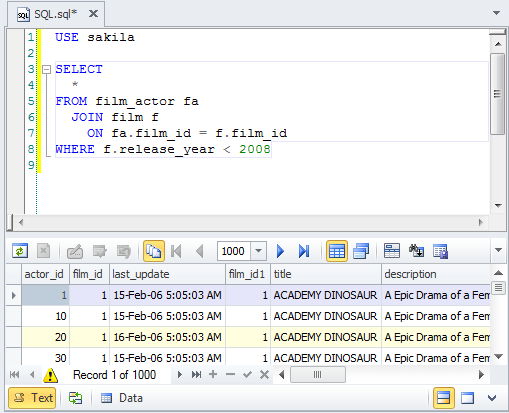Close the SQL.sql tab

coord(94,14)
